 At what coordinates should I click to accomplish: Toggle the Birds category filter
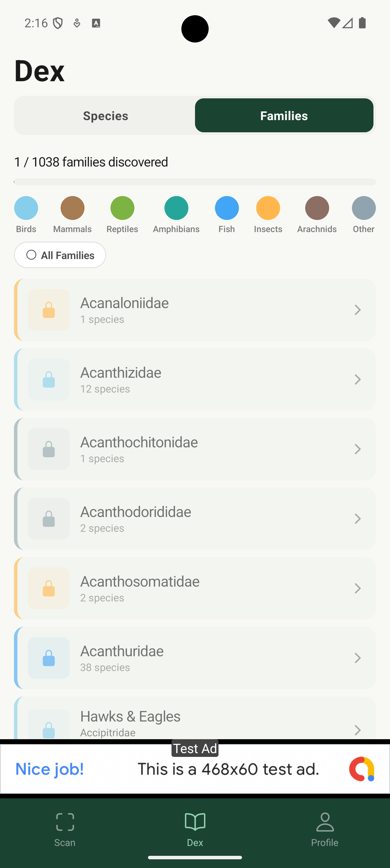tap(26, 208)
